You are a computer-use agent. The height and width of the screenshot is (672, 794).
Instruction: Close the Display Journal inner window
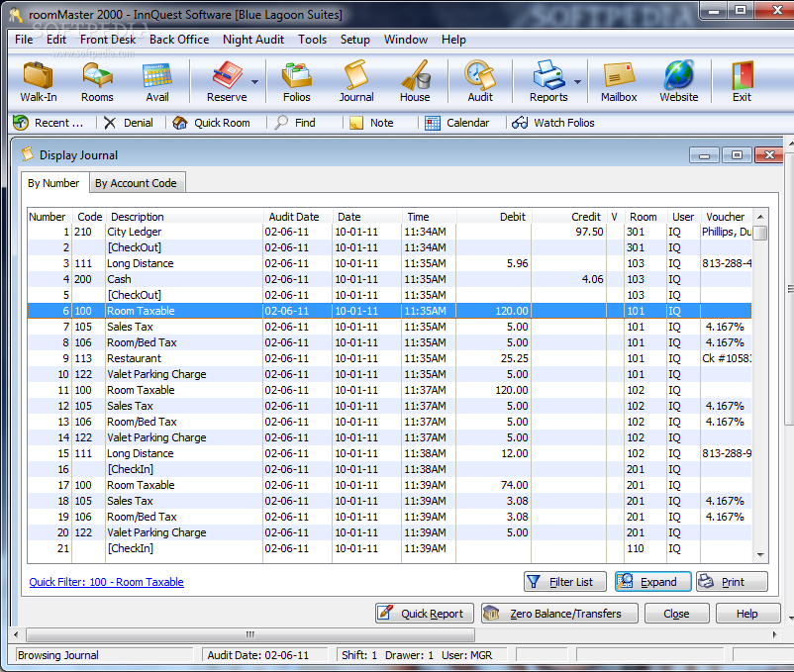click(x=768, y=154)
